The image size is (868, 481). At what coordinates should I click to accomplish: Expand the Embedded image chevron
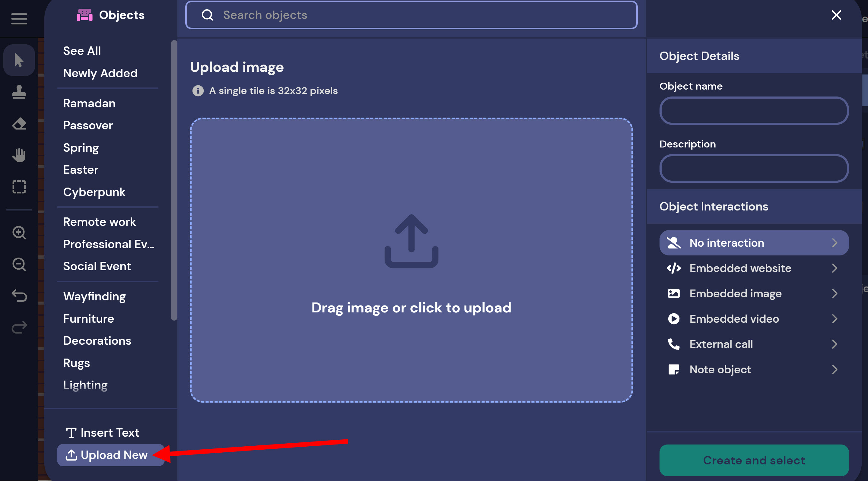pos(834,293)
